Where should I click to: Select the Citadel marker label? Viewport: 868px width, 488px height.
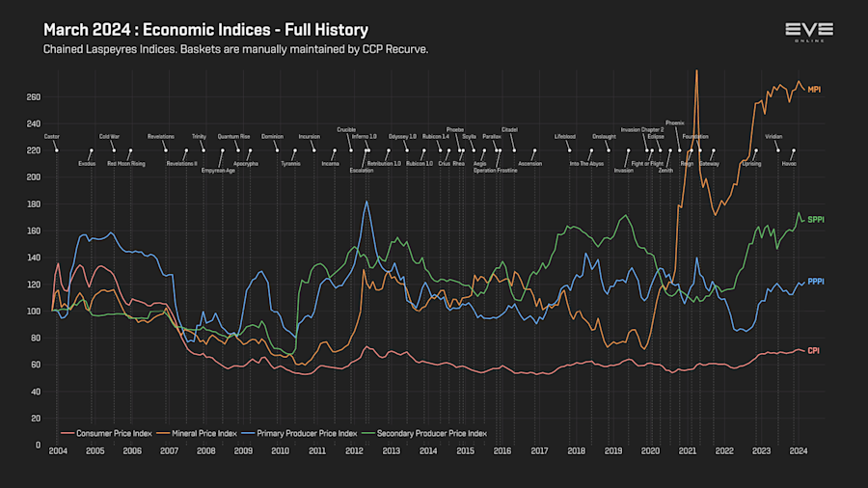click(509, 130)
